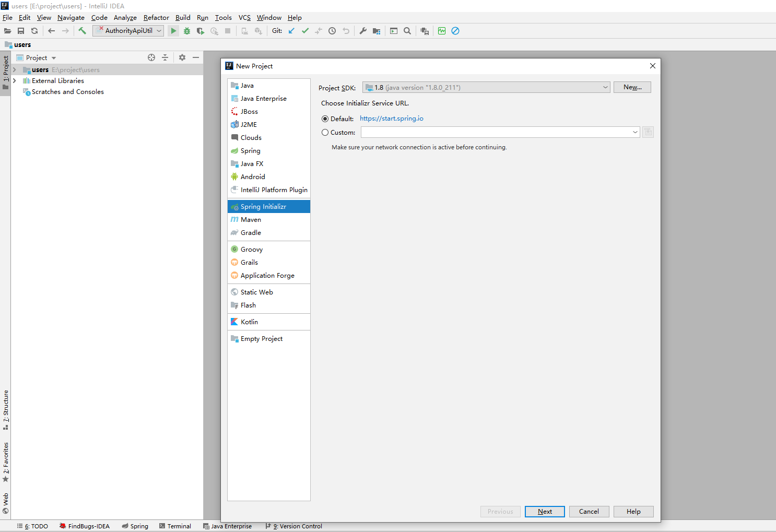Select Gradle project type
Viewport: 776px width, 532px height.
pyautogui.click(x=269, y=233)
